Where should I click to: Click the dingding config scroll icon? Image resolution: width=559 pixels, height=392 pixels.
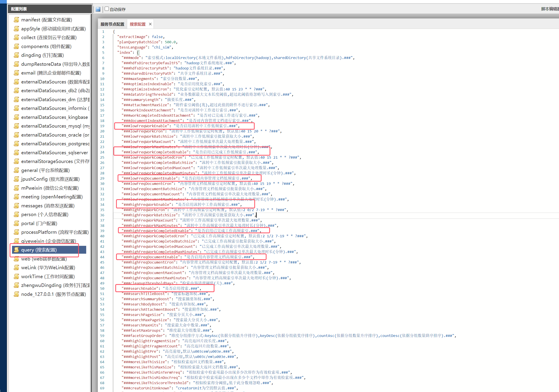[16, 55]
